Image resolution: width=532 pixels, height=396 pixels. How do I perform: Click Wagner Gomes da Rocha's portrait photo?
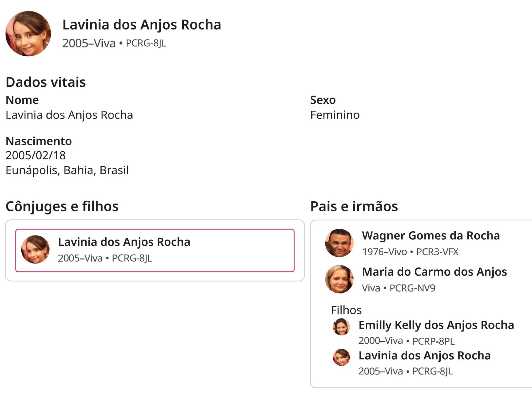[339, 243]
